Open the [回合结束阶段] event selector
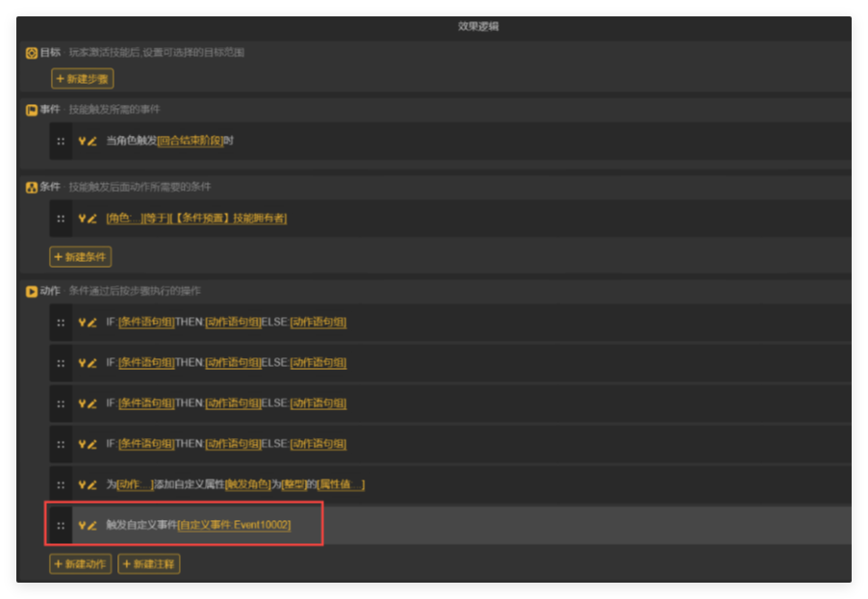Image resolution: width=868 pixels, height=599 pixels. pos(190,141)
